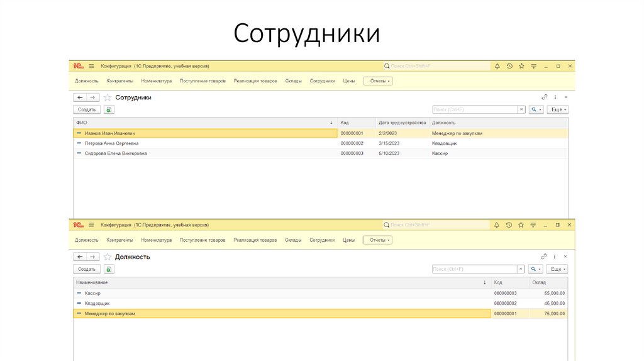Select row Сидорова Елена Викторовна
644x361 pixels.
click(321, 153)
